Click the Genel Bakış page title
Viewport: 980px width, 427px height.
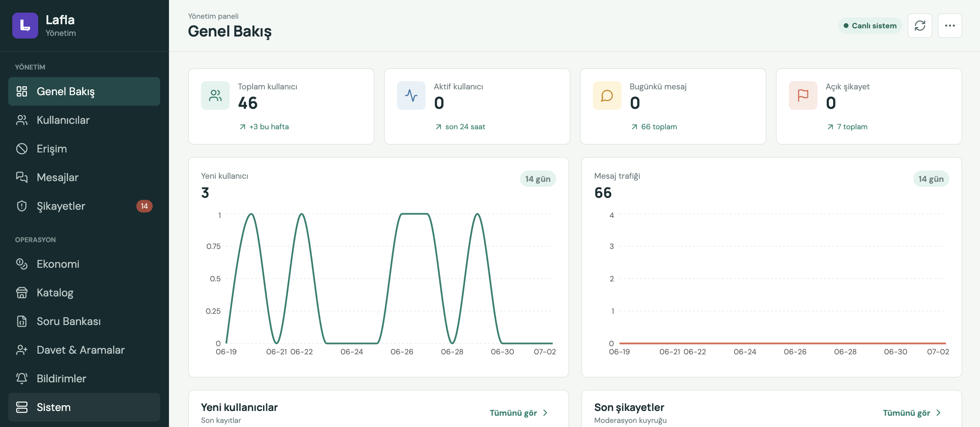click(x=230, y=31)
